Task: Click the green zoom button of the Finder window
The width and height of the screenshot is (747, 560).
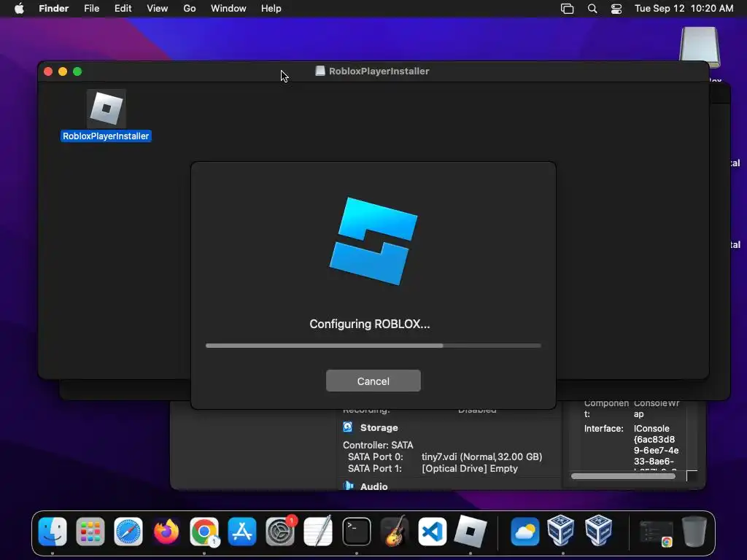Action: 77,71
